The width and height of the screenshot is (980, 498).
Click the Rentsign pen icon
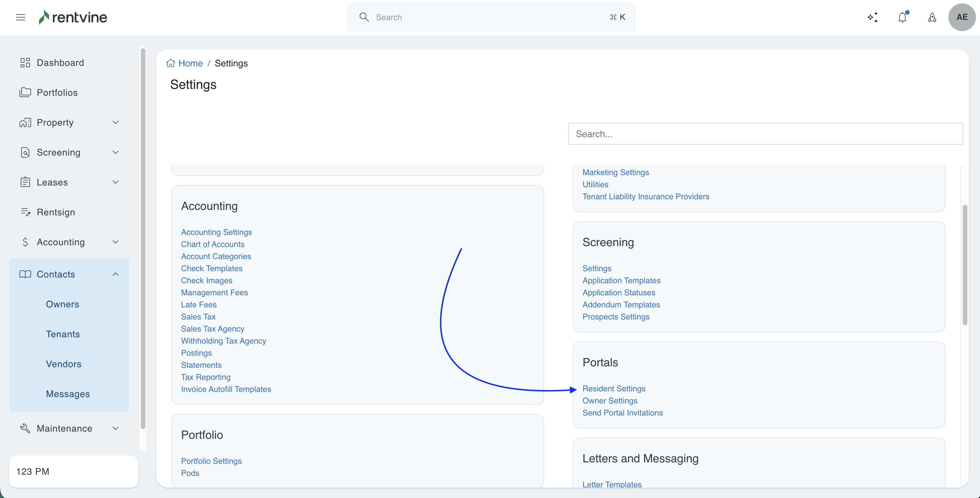(x=25, y=212)
